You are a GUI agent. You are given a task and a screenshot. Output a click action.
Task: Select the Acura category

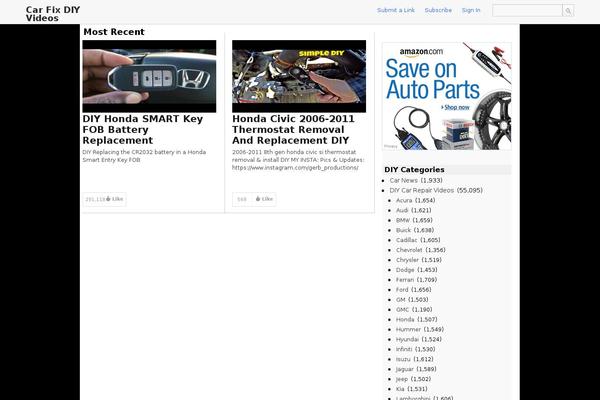(x=404, y=200)
